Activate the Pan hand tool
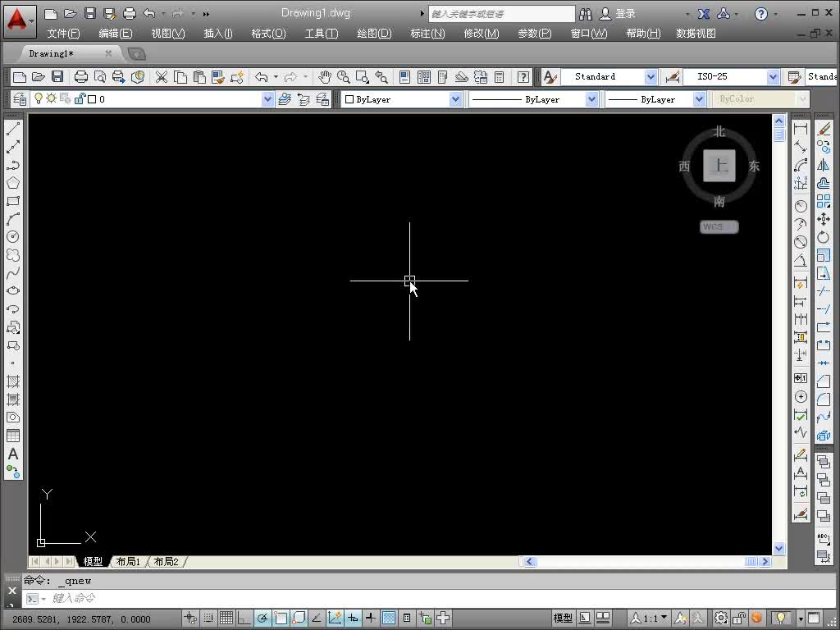Viewport: 840px width, 630px height. pyautogui.click(x=325, y=77)
